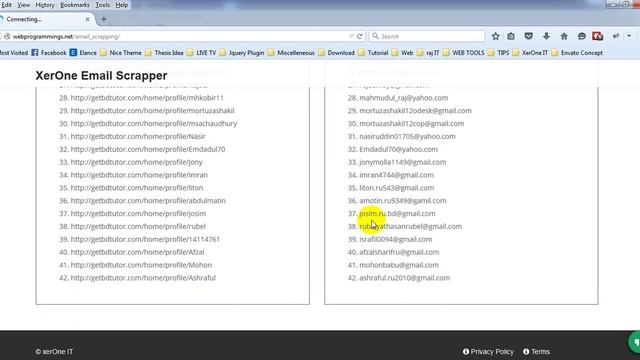
Task: Open the XerOne IT bookmark folder
Action: 530,53
